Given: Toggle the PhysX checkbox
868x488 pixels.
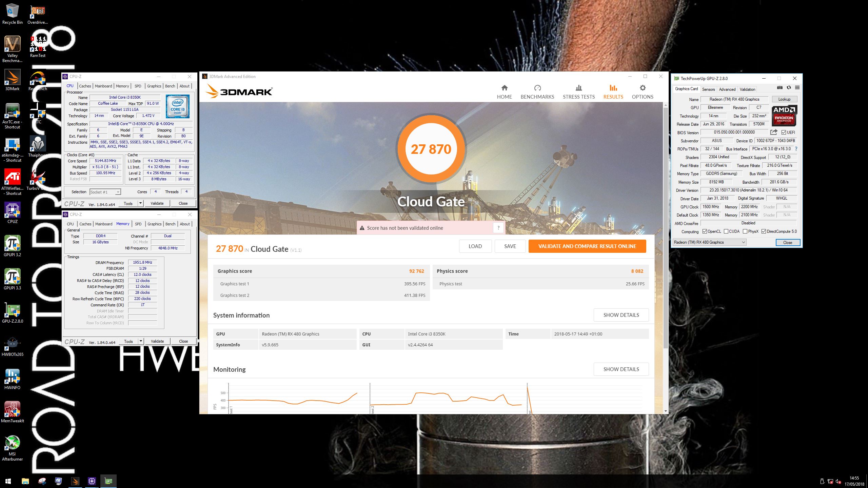Looking at the screenshot, I should coord(745,231).
